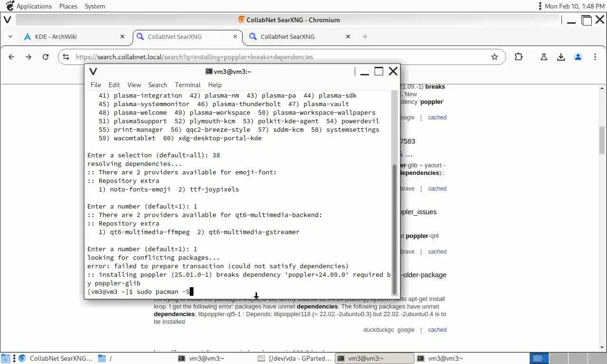Switch to GParted taskbar entry
Screen dimensions: 607x364
[294, 358]
